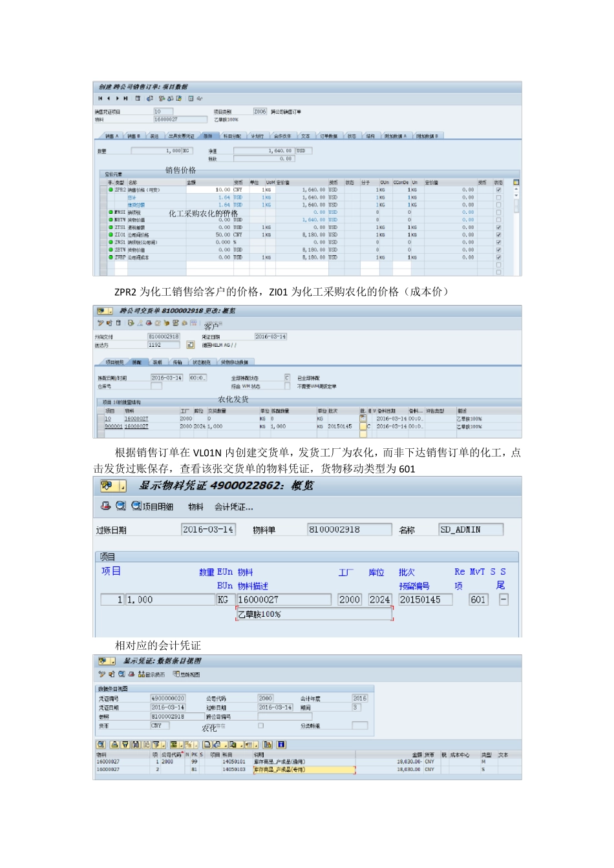Click magnifier icon in material document toolbar

tap(121, 506)
